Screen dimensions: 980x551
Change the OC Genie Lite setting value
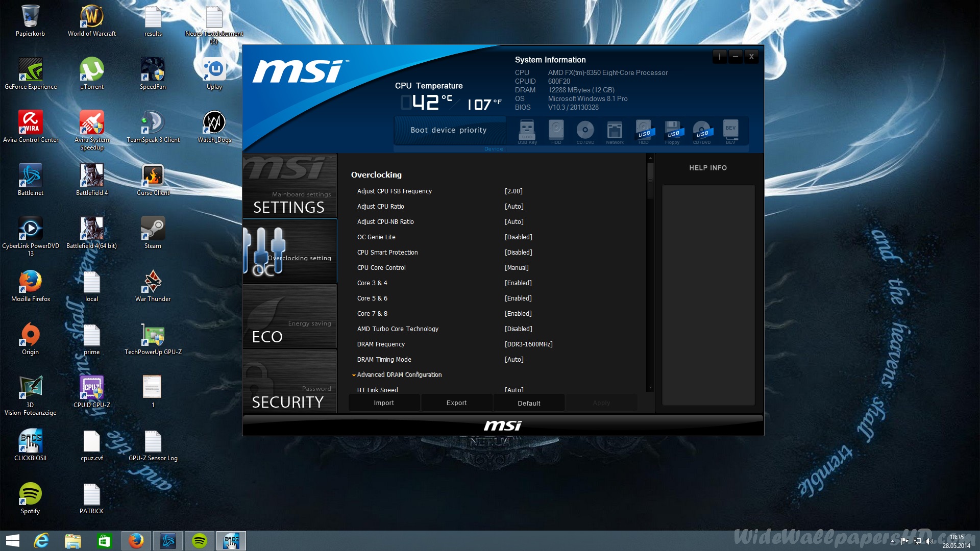coord(518,237)
